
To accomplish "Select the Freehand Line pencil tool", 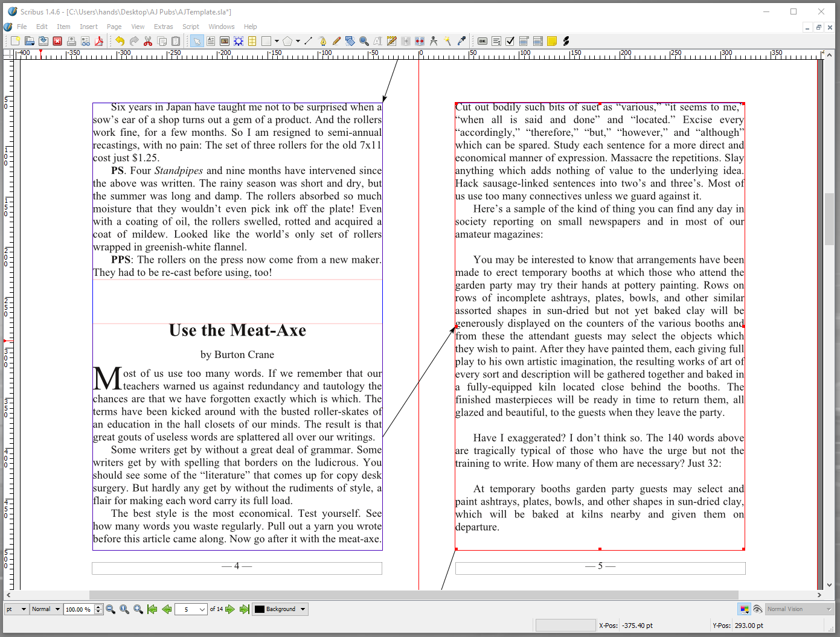I will point(336,41).
